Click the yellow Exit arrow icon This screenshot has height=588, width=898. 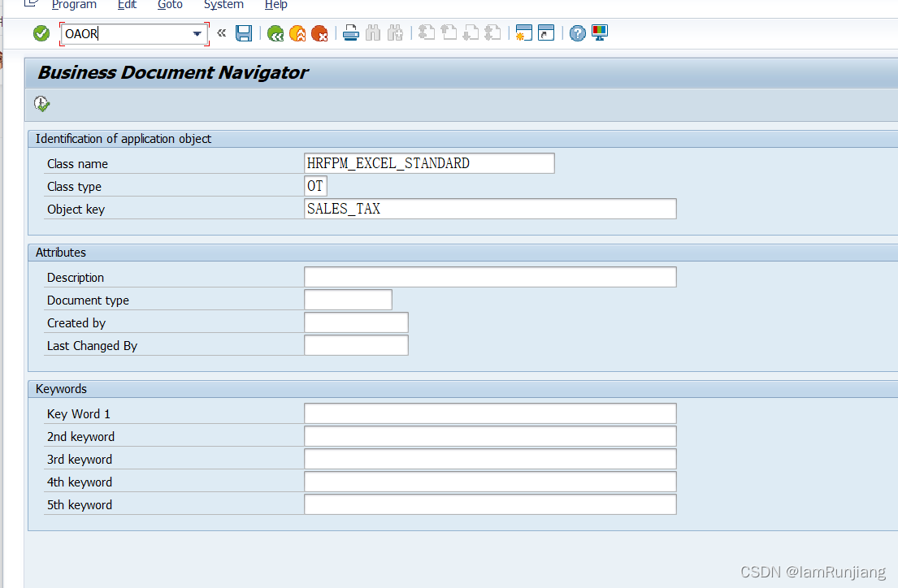click(297, 34)
